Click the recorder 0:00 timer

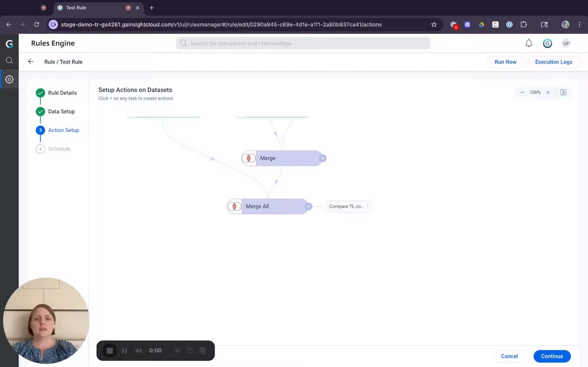click(155, 350)
